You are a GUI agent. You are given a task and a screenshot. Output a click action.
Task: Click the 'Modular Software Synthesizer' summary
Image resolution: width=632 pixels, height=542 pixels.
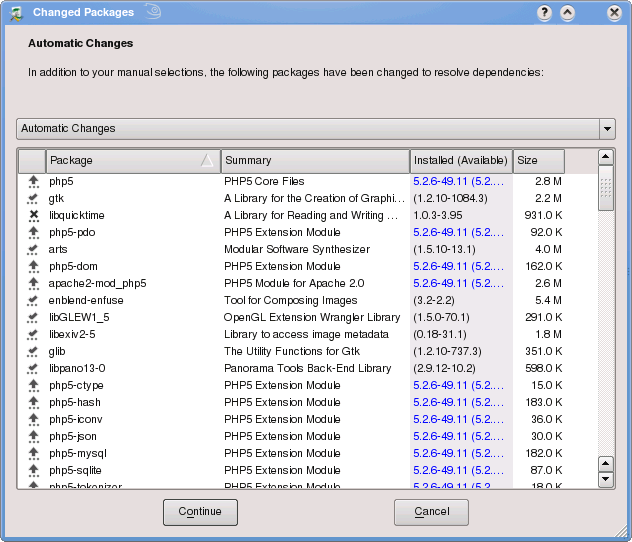[x=297, y=249]
